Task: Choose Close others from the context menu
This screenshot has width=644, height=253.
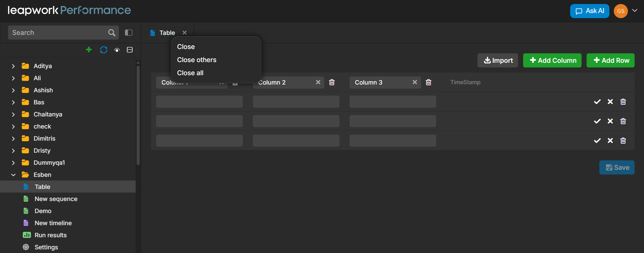Action: [x=197, y=60]
